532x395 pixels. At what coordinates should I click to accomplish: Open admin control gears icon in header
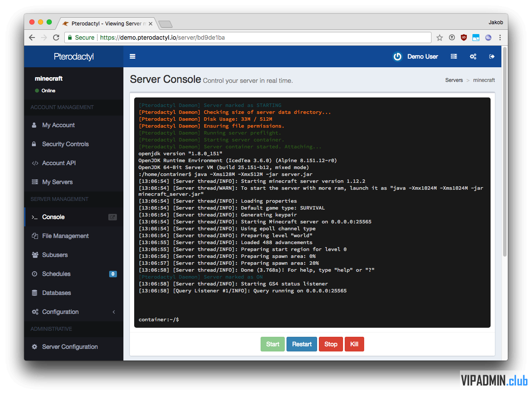point(473,56)
